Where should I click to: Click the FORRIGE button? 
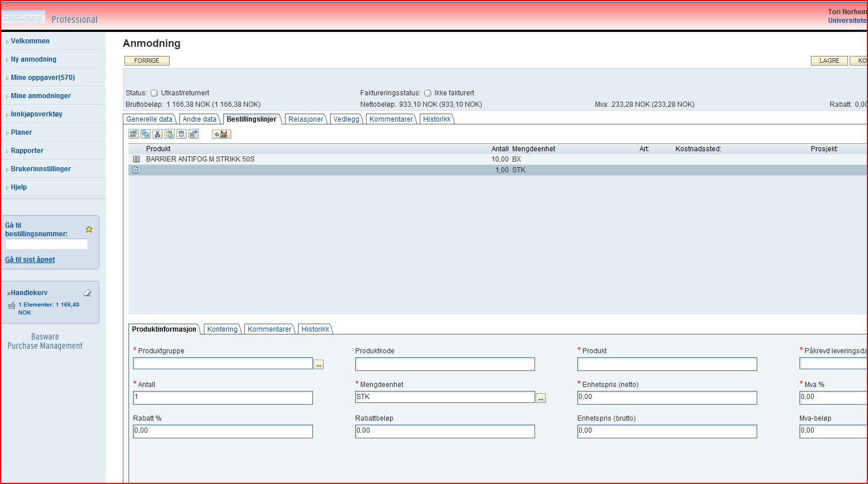pos(147,61)
